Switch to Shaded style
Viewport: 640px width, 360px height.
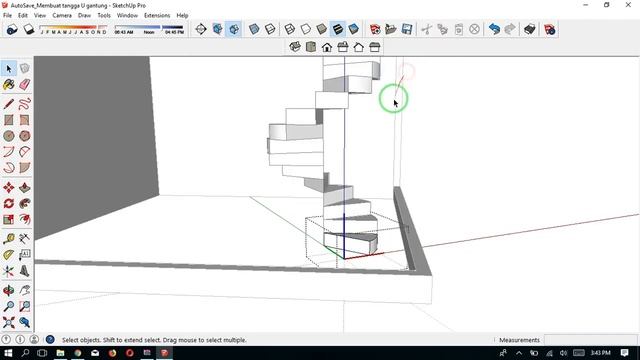(x=322, y=29)
